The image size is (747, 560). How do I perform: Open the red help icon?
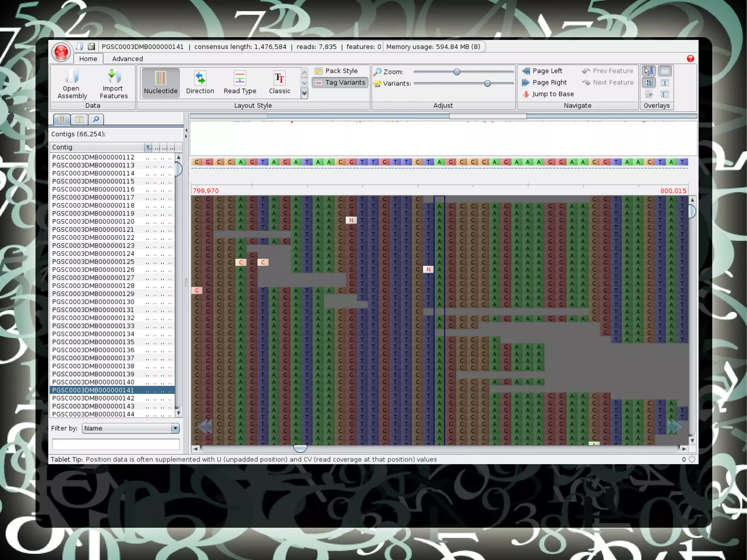pos(690,59)
